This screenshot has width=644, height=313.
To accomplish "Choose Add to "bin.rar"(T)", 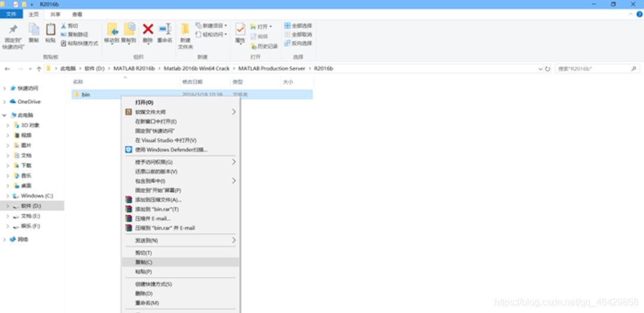I will coord(181,209).
